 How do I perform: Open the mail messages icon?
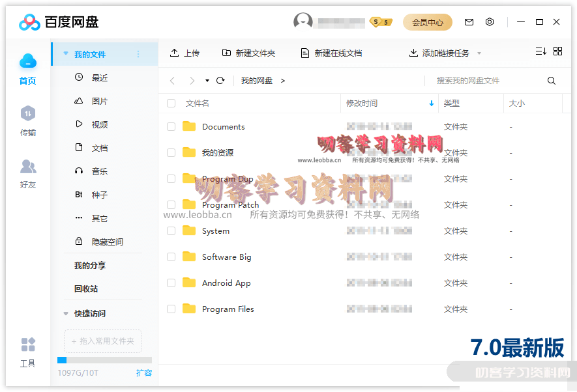(469, 22)
